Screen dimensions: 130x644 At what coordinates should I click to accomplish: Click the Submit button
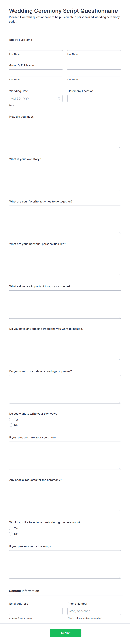[x=66, y=633]
